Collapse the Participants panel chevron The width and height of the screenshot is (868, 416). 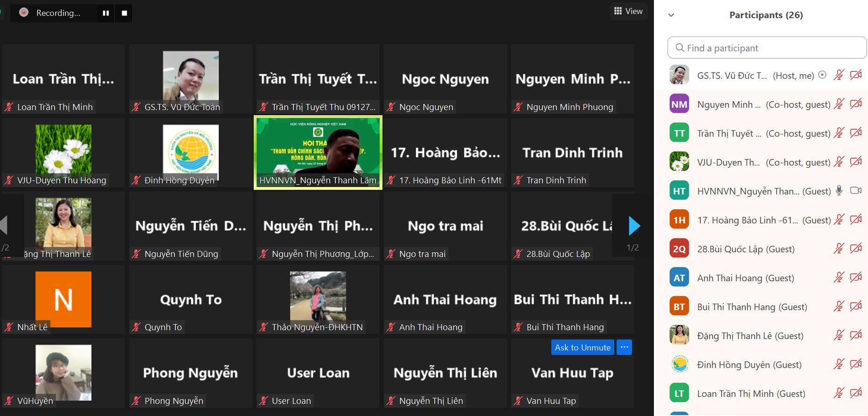click(671, 15)
